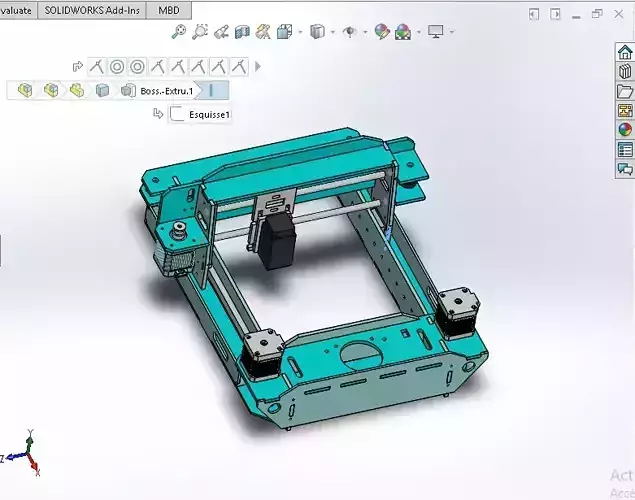Click the curved arrow icon before the mates row

[x=77, y=66]
